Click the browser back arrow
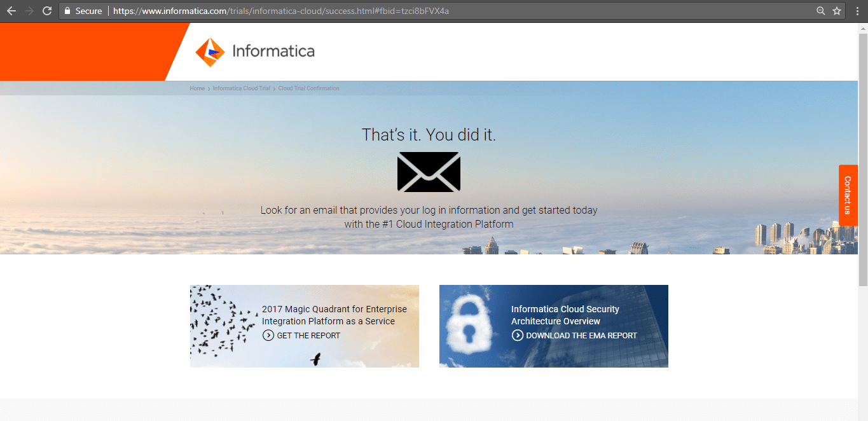The height and width of the screenshot is (421, 868). pyautogui.click(x=11, y=11)
